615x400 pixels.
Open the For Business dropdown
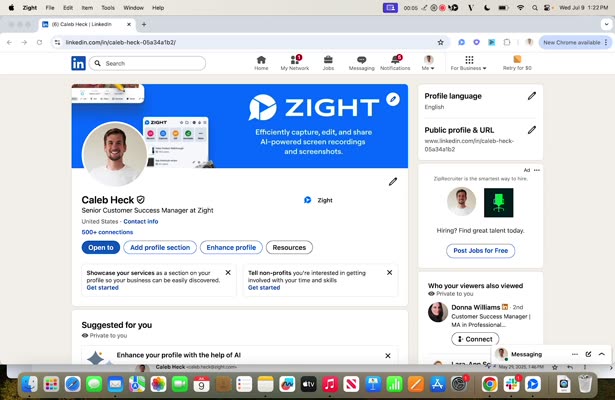[469, 63]
